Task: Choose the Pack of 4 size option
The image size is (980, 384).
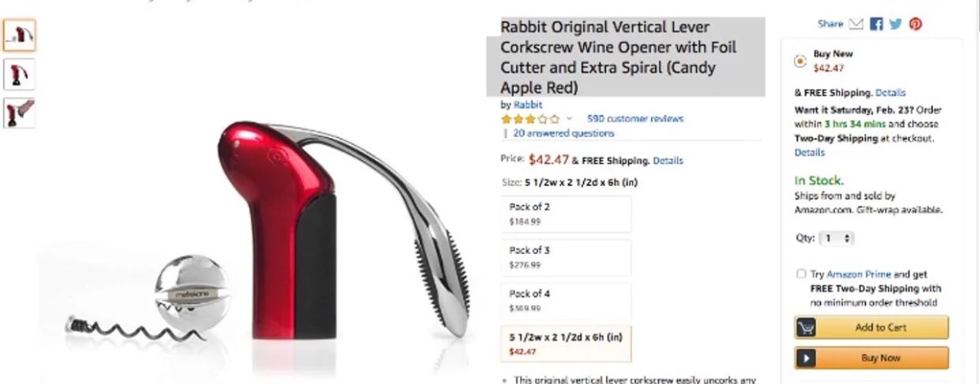Action: tap(566, 300)
